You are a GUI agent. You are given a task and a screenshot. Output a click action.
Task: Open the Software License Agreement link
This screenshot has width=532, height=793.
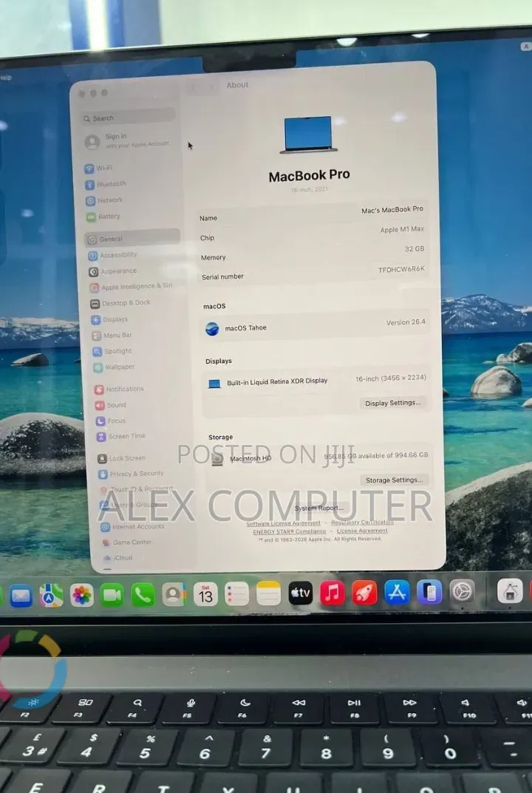(x=283, y=523)
